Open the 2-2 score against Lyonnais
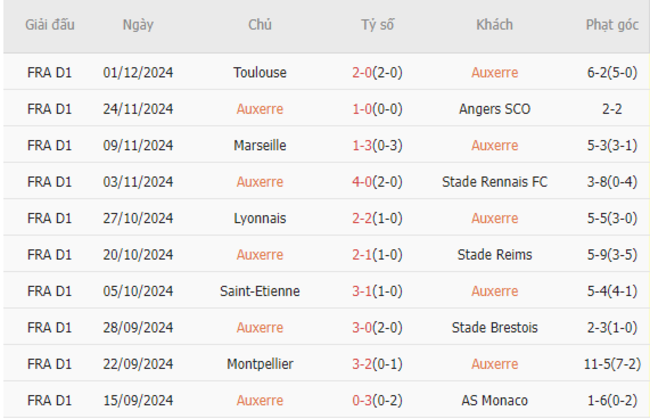 (362, 218)
